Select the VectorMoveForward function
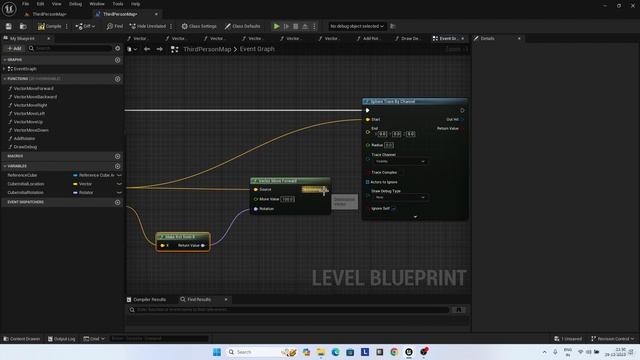This screenshot has width=640, height=360. [33, 89]
